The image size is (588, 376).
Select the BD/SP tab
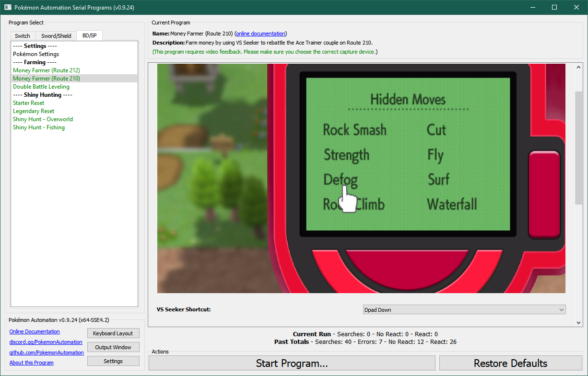tap(89, 35)
